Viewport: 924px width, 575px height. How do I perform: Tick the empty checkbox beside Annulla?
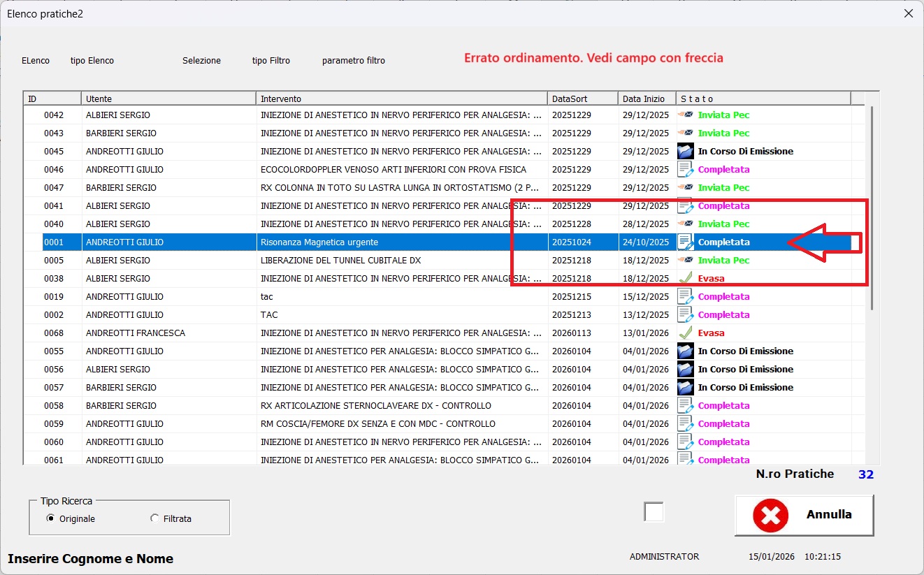click(654, 512)
